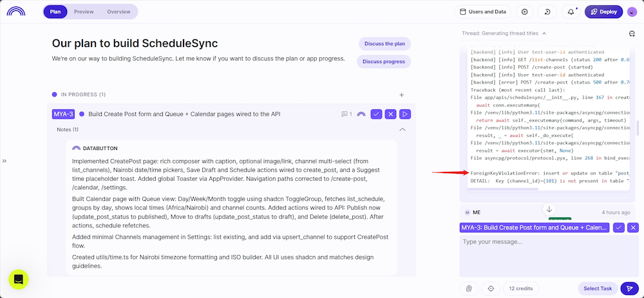Open the user profile avatar
644x298 pixels.
(x=632, y=12)
